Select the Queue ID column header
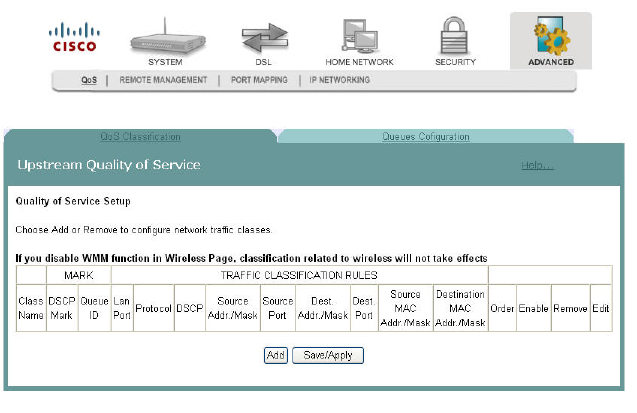Screen dimensions: 637x413 pyautogui.click(x=94, y=308)
